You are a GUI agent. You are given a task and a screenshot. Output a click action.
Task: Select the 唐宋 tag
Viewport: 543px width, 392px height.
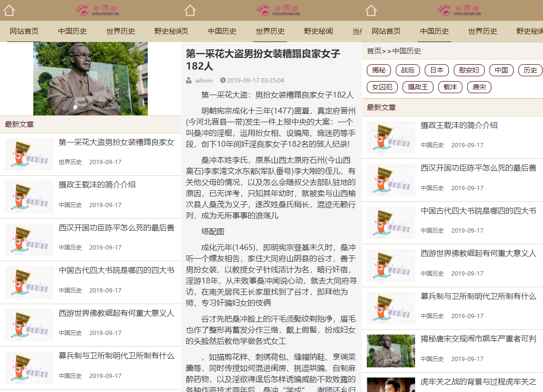[x=479, y=87]
